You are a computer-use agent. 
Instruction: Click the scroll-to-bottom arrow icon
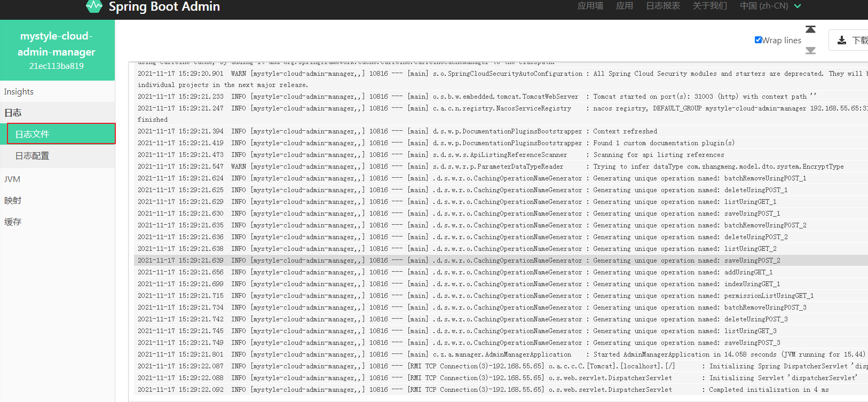click(x=810, y=51)
